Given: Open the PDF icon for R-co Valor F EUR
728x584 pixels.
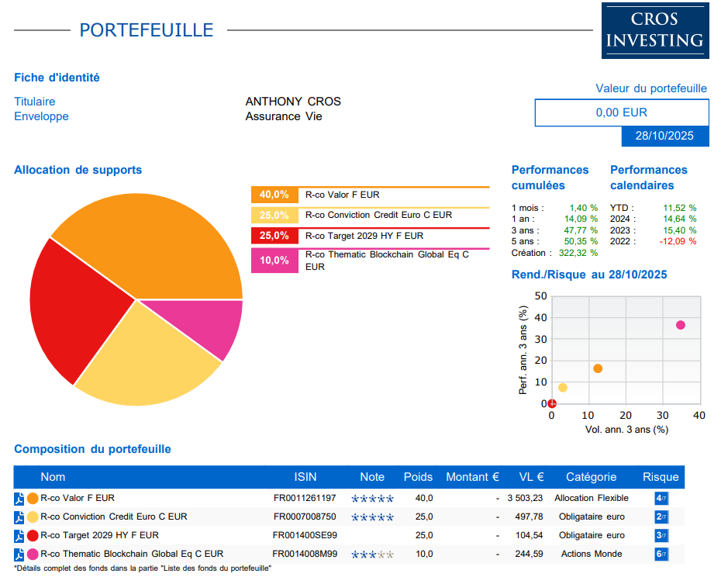Looking at the screenshot, I should click(19, 499).
